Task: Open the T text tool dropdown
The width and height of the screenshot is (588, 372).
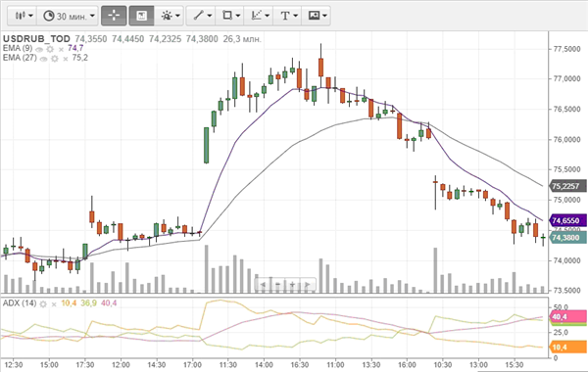Action: tap(288, 16)
